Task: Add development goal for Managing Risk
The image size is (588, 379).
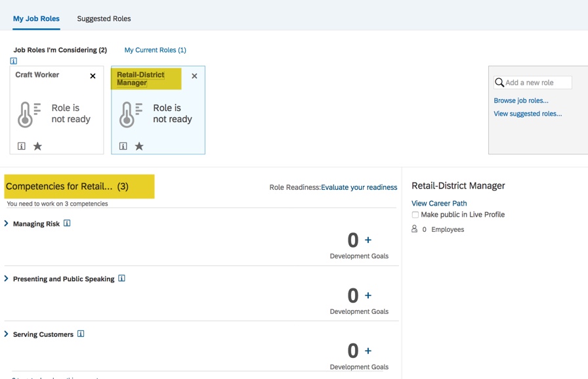Action: [x=368, y=240]
